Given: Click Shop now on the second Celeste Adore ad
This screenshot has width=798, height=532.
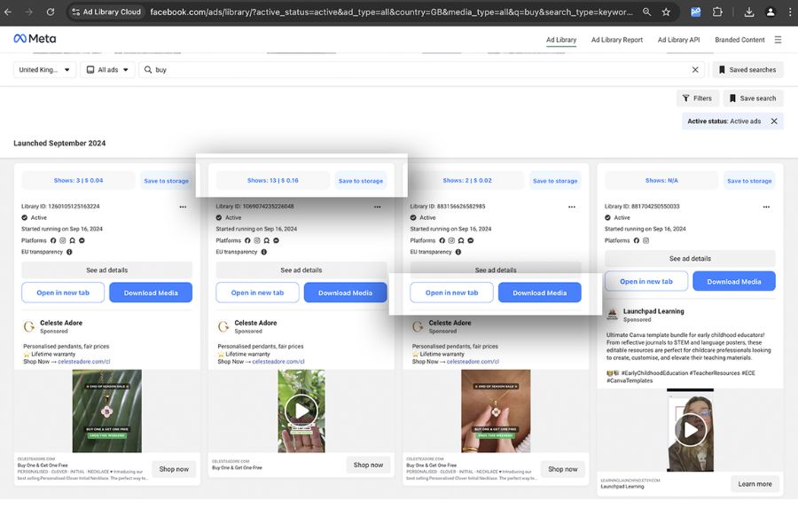Looking at the screenshot, I should [x=369, y=465].
